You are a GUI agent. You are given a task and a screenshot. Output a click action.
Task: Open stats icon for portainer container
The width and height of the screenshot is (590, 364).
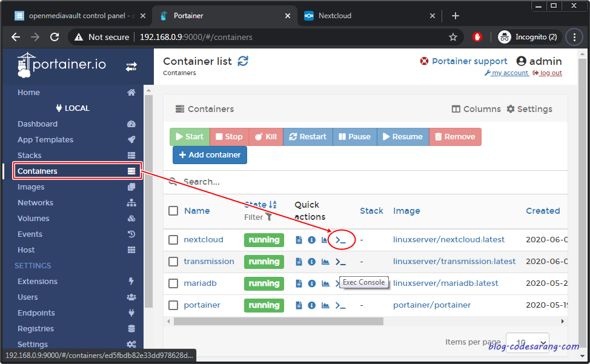(325, 305)
